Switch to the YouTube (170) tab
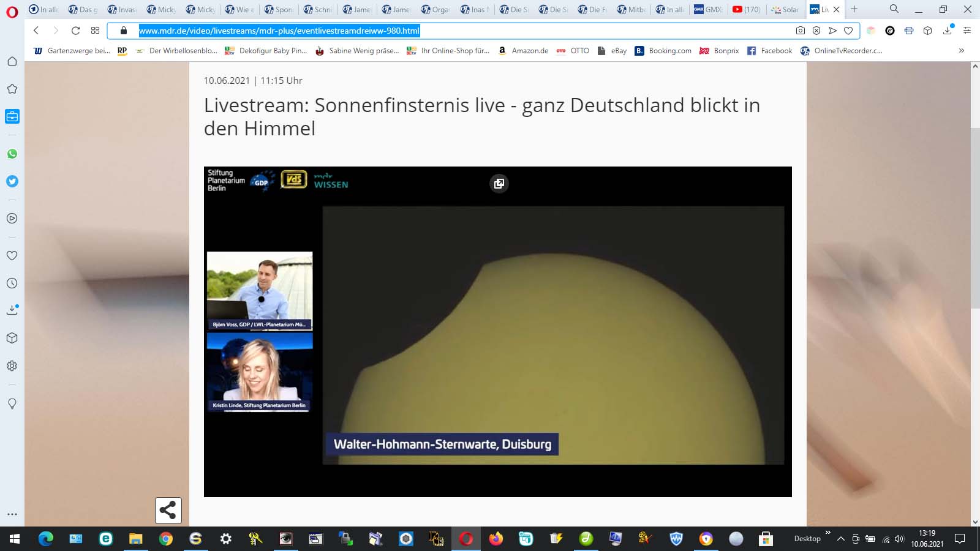Screen dimensions: 980x551 tap(747, 9)
